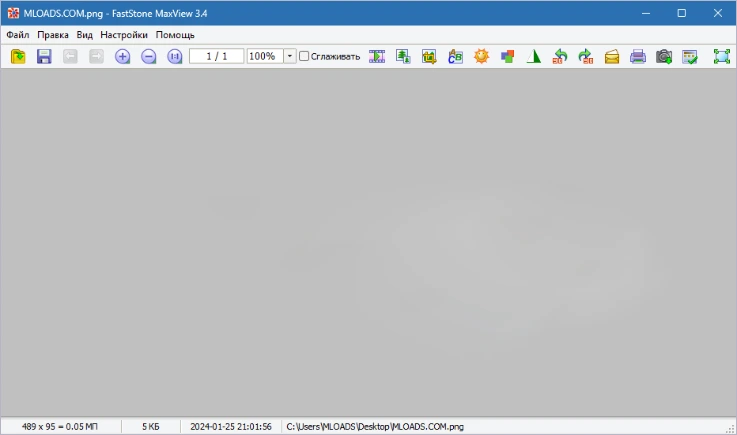Start slideshow with the filmstrip icon
Viewport: 737px width, 435px height.
click(x=377, y=57)
